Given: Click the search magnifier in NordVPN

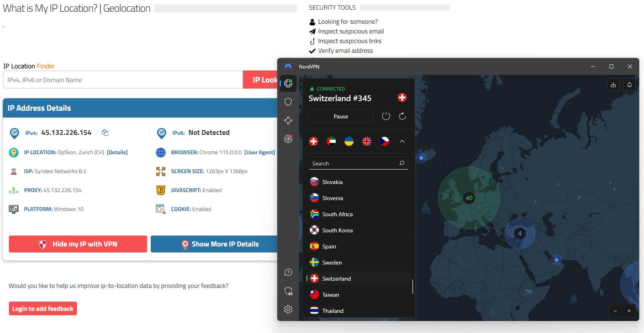Looking at the screenshot, I should (x=402, y=163).
